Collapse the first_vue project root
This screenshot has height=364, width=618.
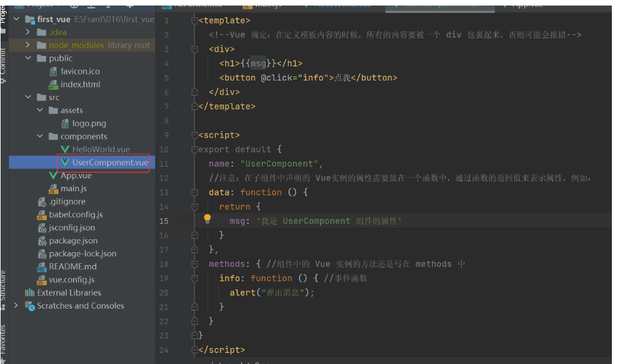pyautogui.click(x=17, y=19)
